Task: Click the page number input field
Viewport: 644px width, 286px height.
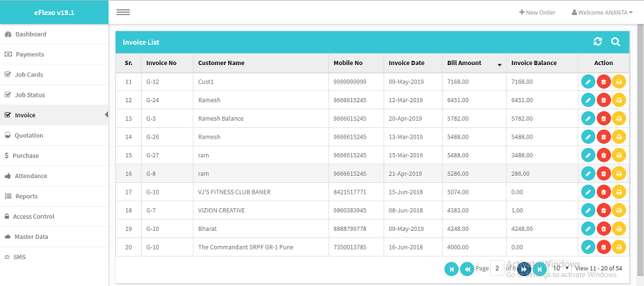Action: pos(497,268)
